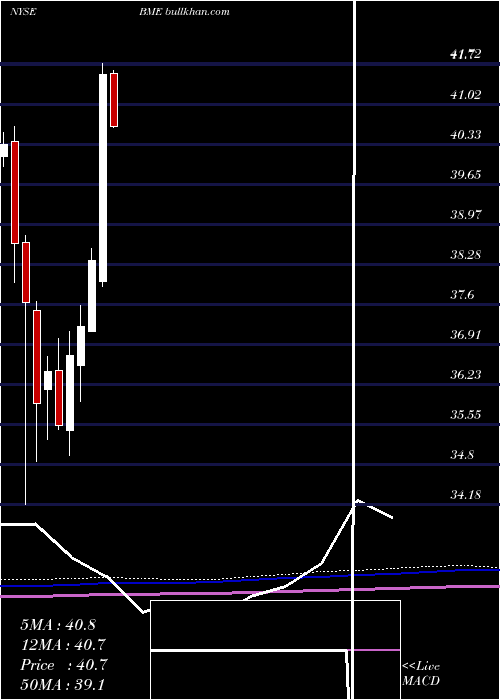
Task: Click the 34.8 price level label
Action: (464, 455)
